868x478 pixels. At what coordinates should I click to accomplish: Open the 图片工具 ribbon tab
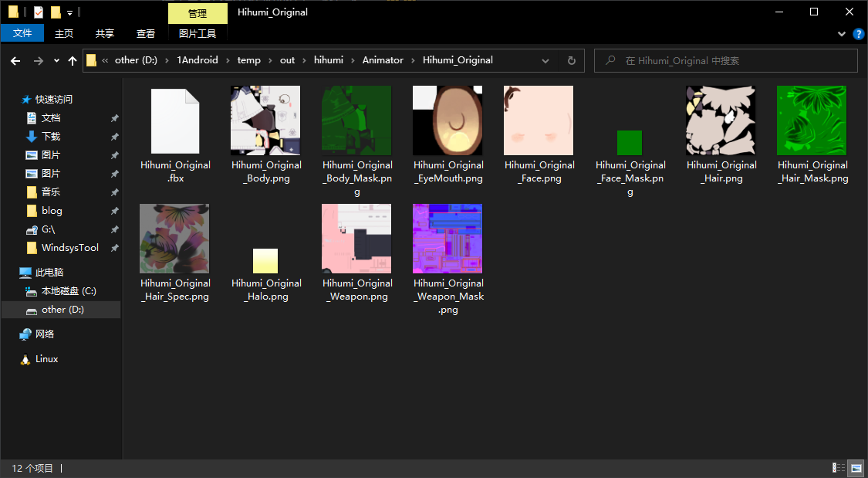[x=198, y=33]
